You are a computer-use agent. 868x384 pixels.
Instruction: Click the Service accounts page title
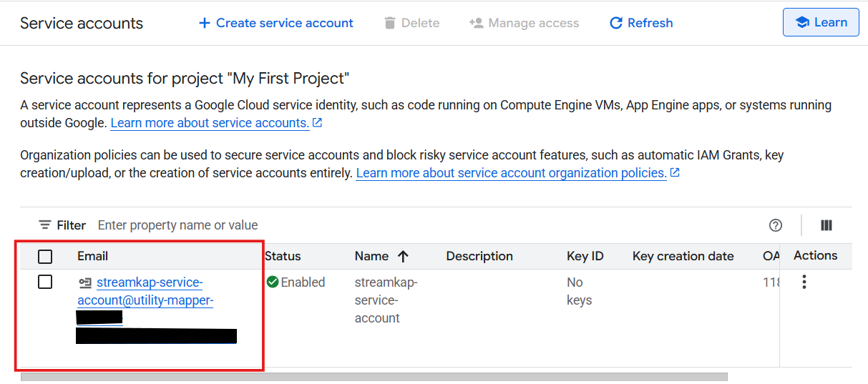(82, 23)
